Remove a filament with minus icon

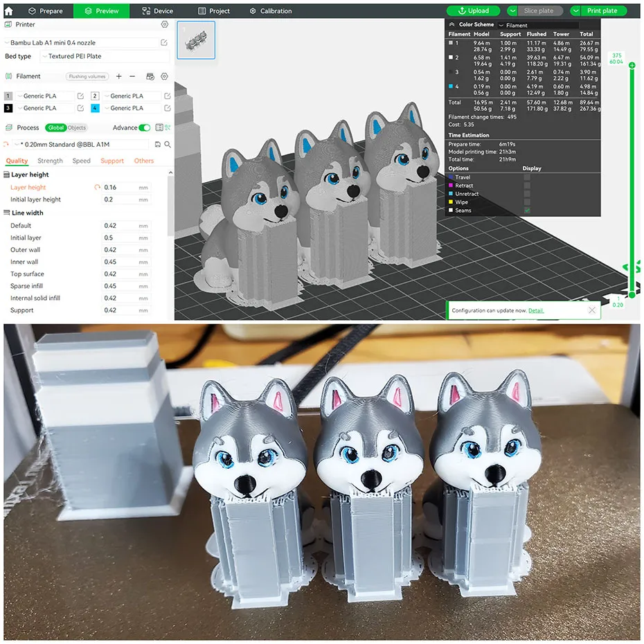pos(132,76)
